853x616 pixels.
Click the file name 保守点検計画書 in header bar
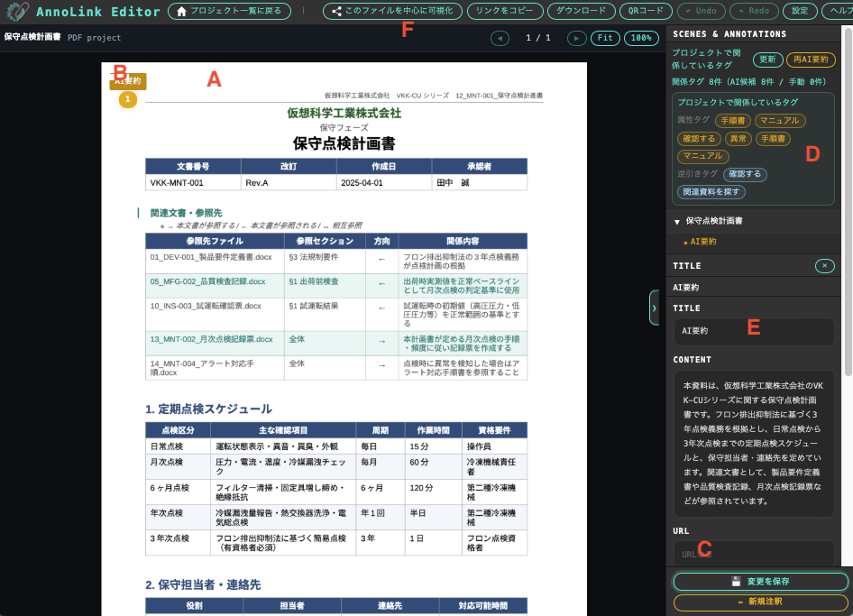(x=32, y=37)
